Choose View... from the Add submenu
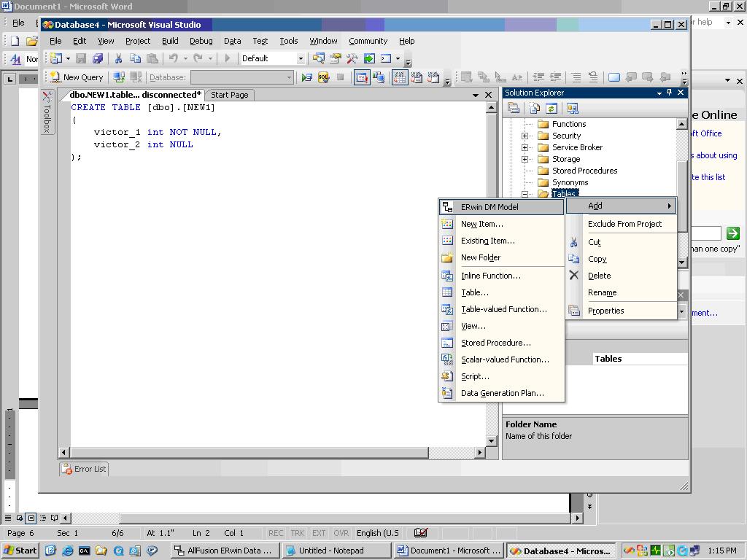Viewport: 747px width, 560px height. point(501,326)
